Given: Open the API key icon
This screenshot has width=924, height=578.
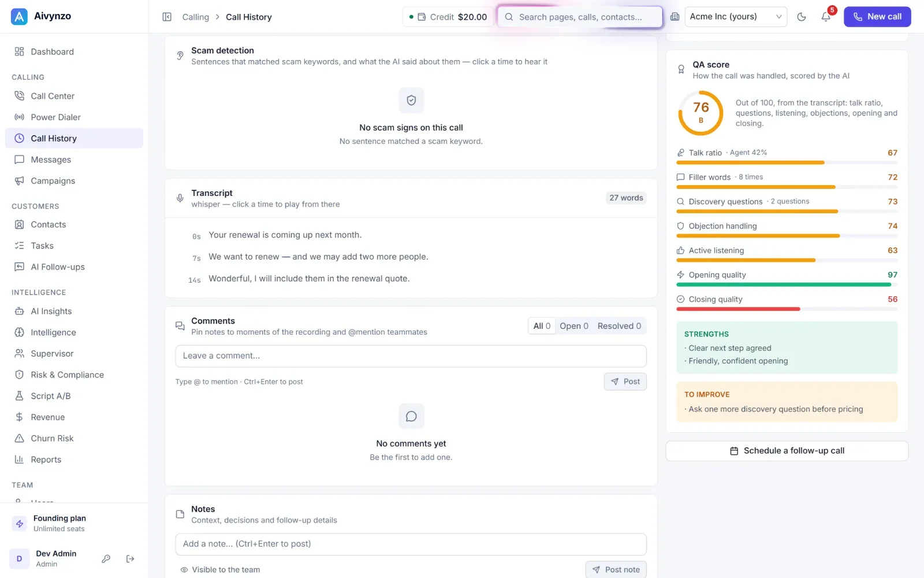Looking at the screenshot, I should point(106,559).
